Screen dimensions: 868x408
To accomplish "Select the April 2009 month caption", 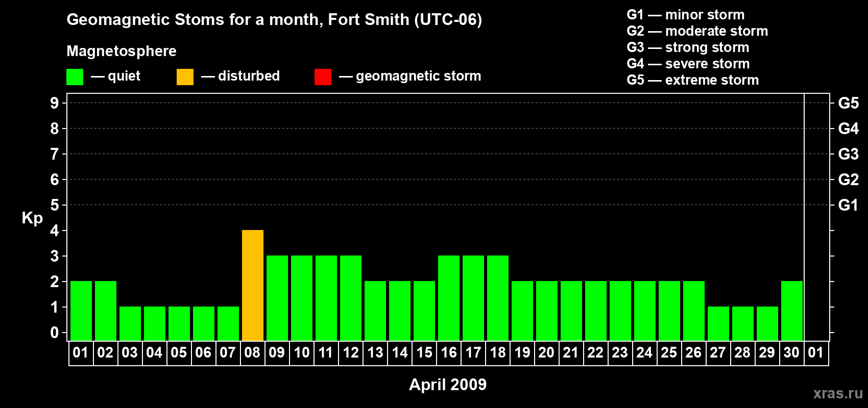I will click(x=448, y=384).
